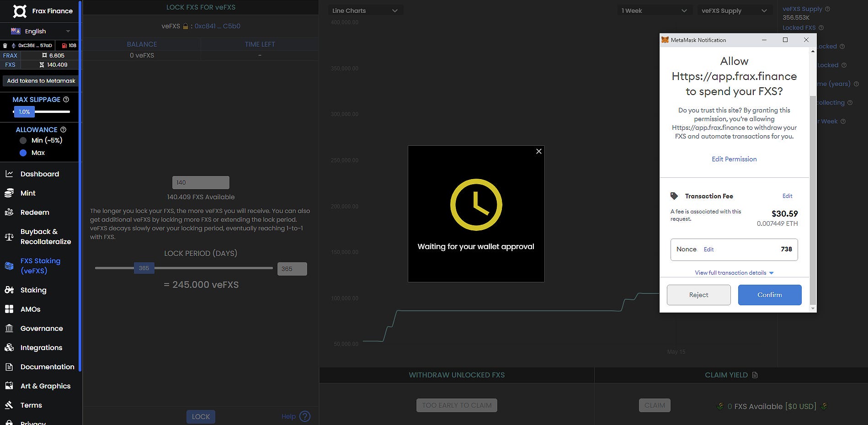The height and width of the screenshot is (425, 868).
Task: Click the Max Slippage help icon
Action: click(x=66, y=99)
